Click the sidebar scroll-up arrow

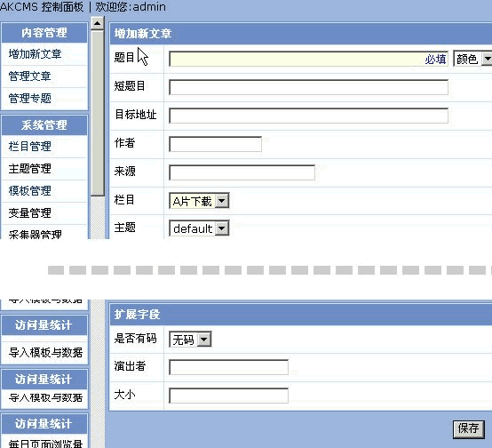(x=98, y=23)
